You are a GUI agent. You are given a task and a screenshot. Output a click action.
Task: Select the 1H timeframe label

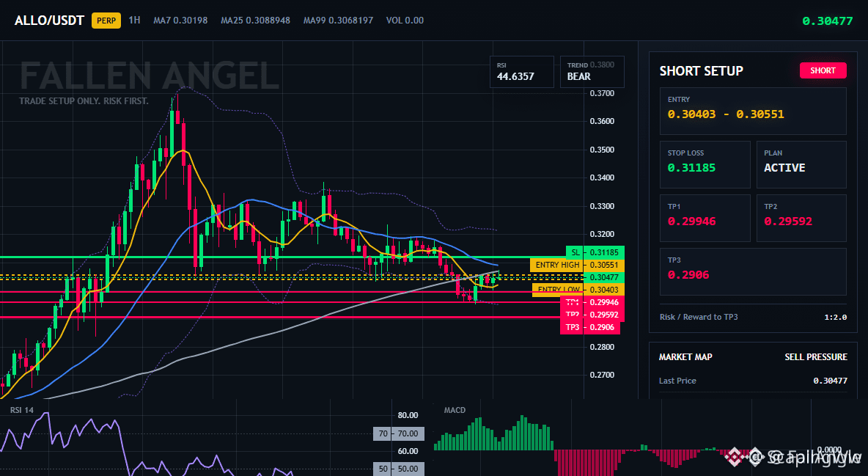[134, 20]
